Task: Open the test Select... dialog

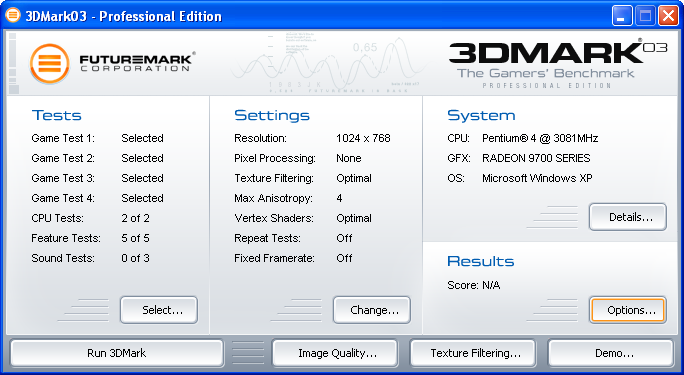Action: [159, 310]
